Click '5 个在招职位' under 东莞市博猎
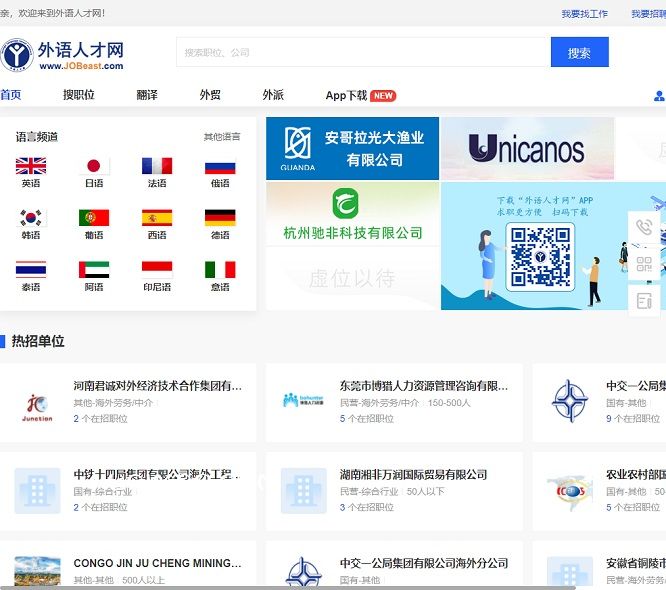Image resolution: width=666 pixels, height=590 pixels. pos(367,419)
